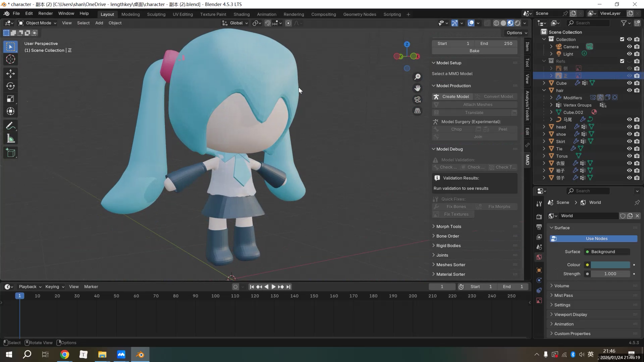Hide the Cube object in outliner
644x362 pixels.
click(x=629, y=83)
